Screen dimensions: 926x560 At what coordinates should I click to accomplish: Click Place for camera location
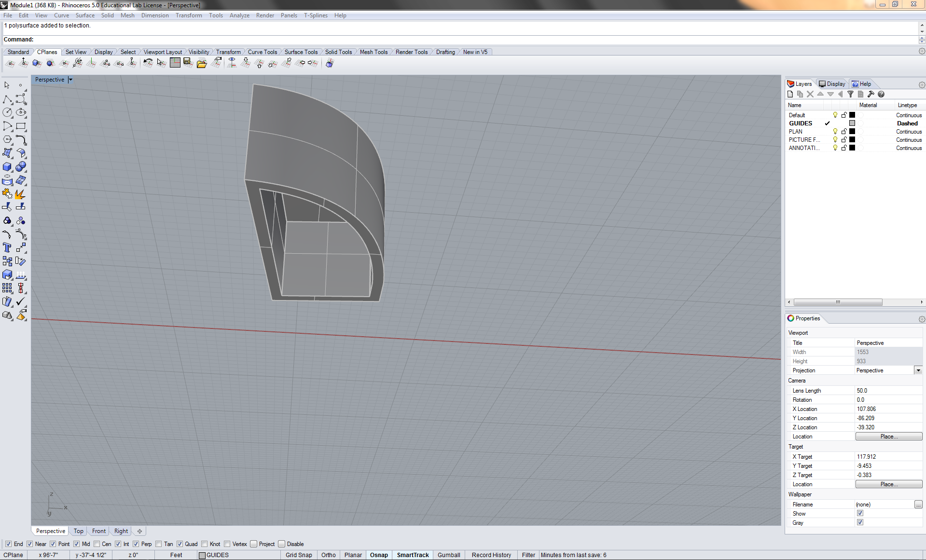pos(888,436)
